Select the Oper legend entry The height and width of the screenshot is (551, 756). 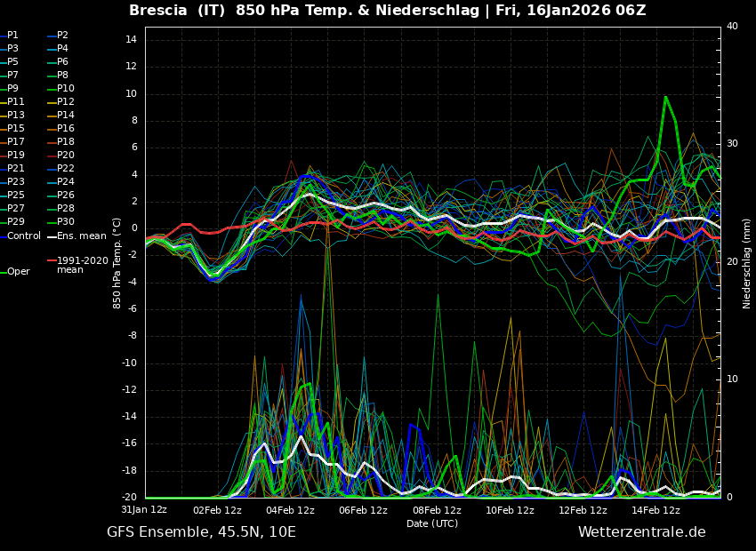[18, 272]
